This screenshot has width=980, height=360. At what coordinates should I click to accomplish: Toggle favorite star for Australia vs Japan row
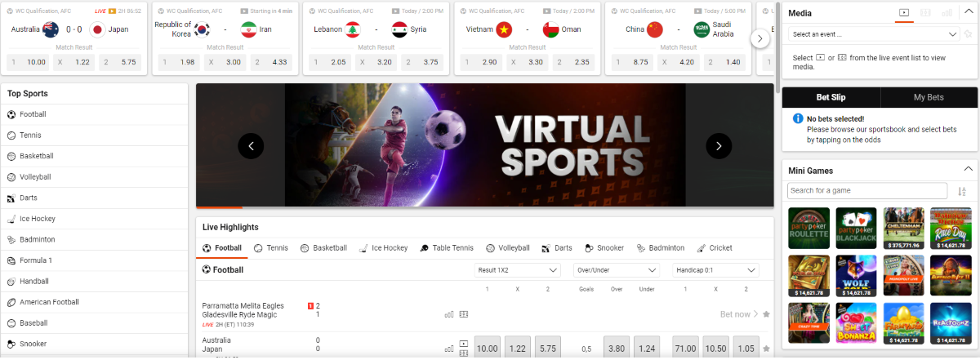click(766, 349)
